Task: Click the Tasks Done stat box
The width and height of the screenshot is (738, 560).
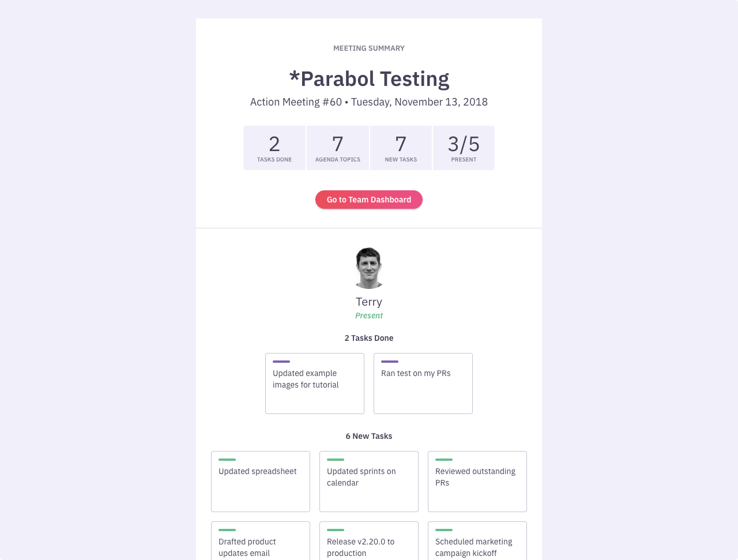Action: point(274,148)
